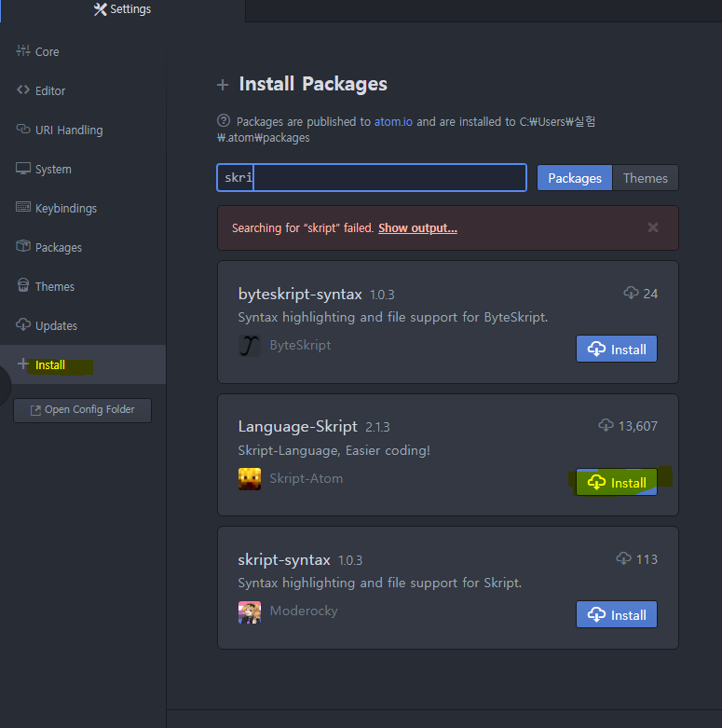This screenshot has width=722, height=728.
Task: Open byteskript-syntax package title
Action: tap(300, 294)
